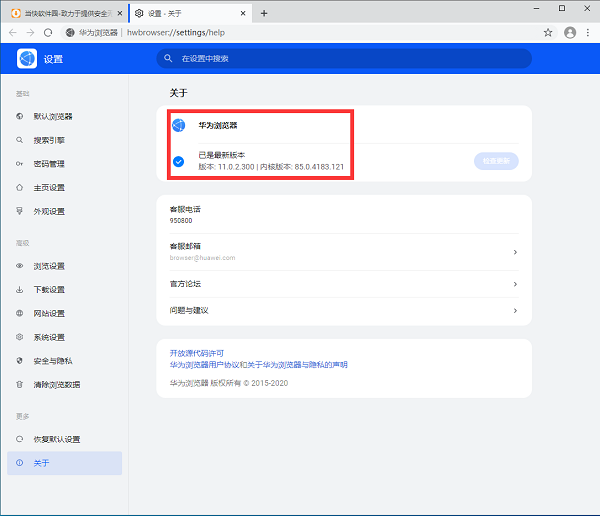Click the download icon next to 下载设置

coord(20,289)
